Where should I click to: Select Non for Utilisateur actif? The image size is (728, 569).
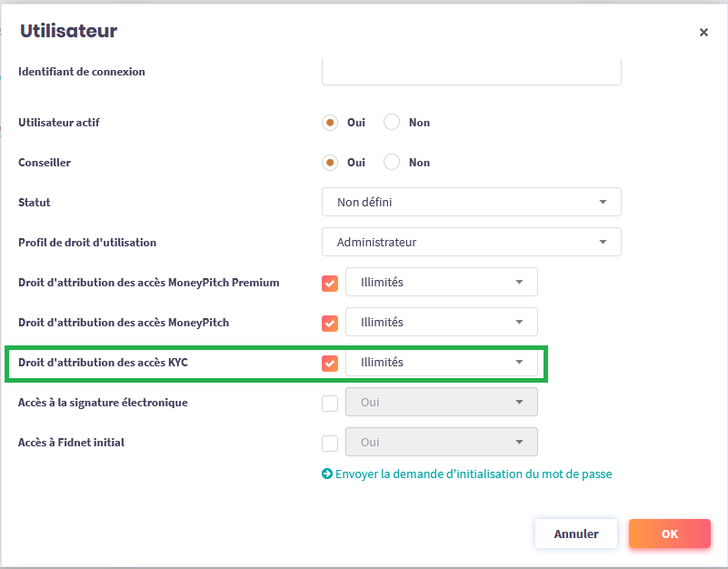click(393, 123)
